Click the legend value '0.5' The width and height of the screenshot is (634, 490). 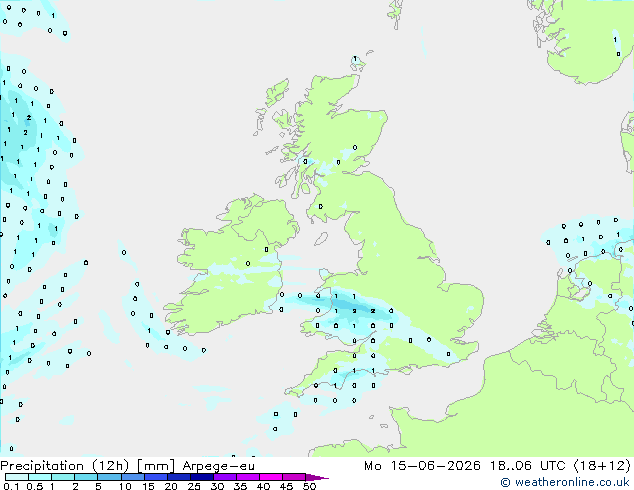pos(35,486)
